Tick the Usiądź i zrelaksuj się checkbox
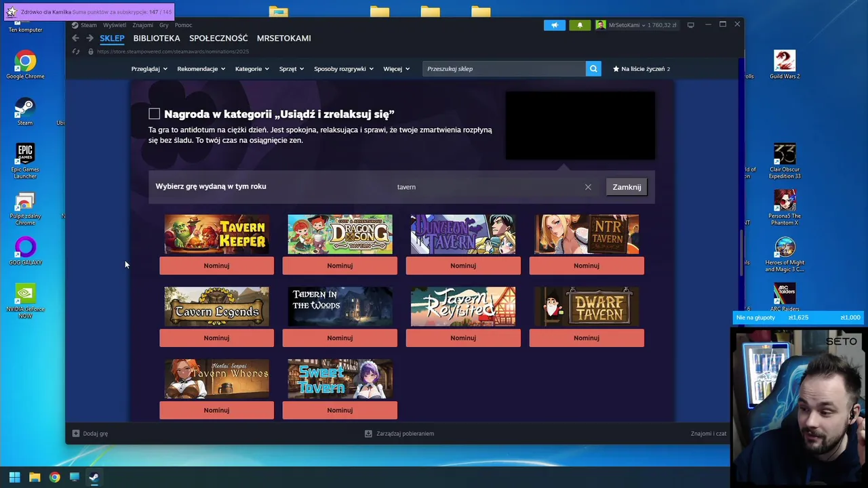The image size is (868, 488). tap(155, 114)
